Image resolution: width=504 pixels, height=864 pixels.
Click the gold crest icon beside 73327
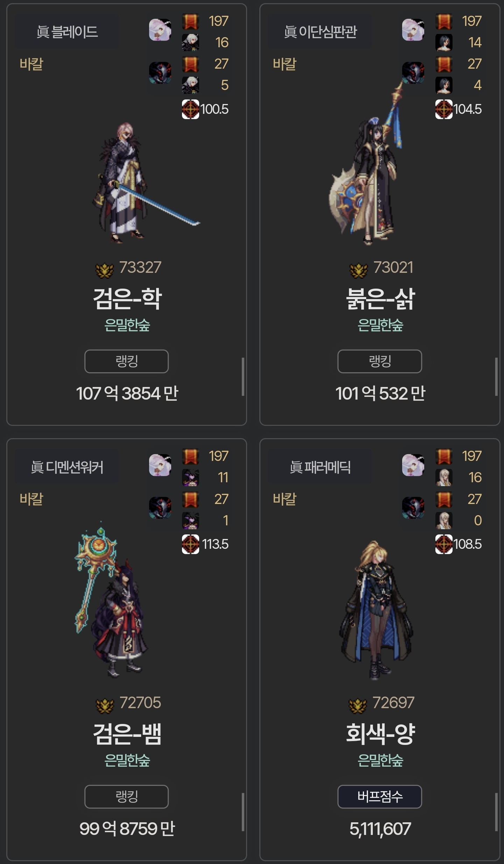(x=105, y=270)
